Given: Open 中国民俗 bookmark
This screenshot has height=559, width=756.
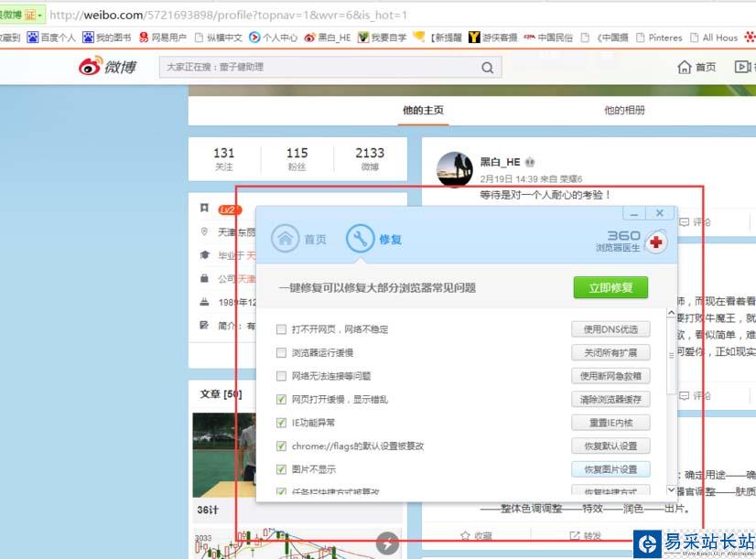Looking at the screenshot, I should click(x=548, y=38).
